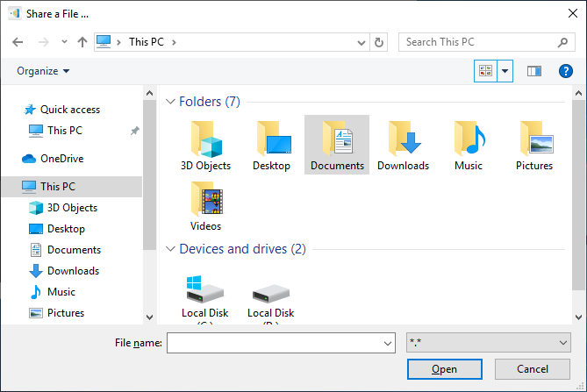Image resolution: width=587 pixels, height=392 pixels.
Task: Go up one folder level
Action: [x=82, y=42]
